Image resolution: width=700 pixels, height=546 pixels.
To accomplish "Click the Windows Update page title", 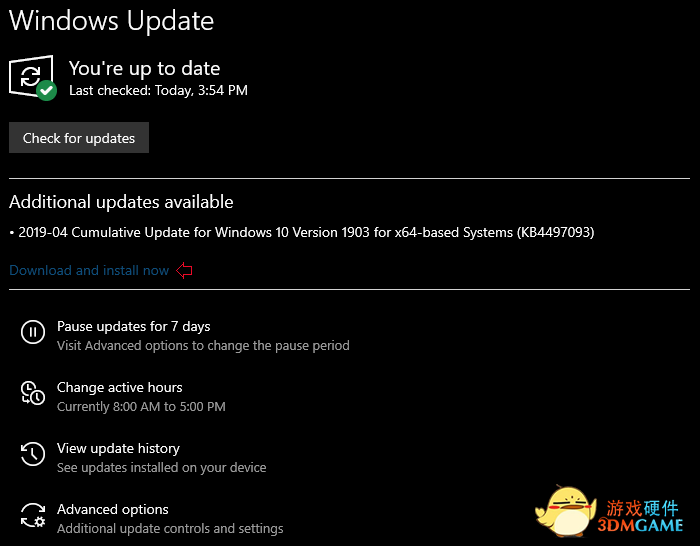I will 111,19.
